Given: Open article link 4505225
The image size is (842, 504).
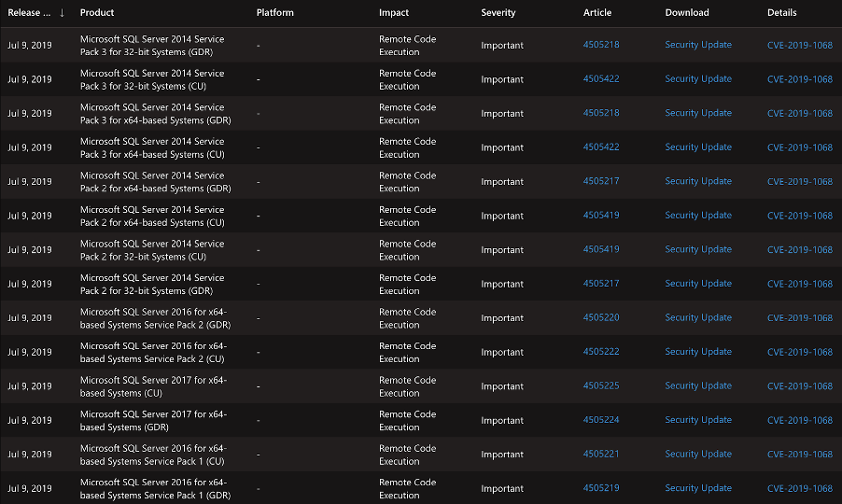Looking at the screenshot, I should [601, 385].
